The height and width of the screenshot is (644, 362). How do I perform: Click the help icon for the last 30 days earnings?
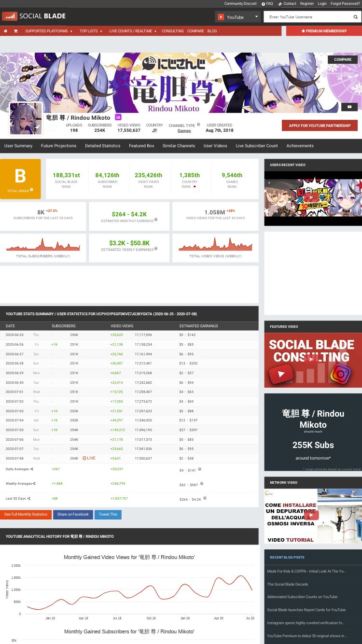pos(205,498)
